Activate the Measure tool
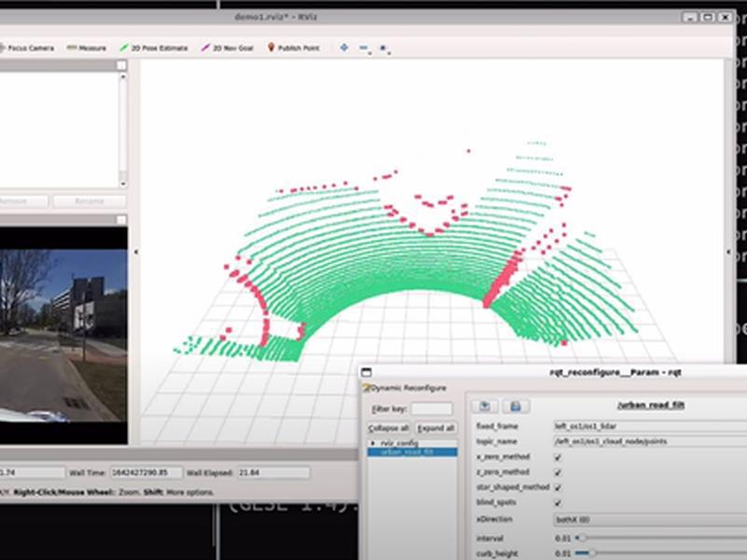Image resolution: width=747 pixels, height=560 pixels. pos(87,48)
